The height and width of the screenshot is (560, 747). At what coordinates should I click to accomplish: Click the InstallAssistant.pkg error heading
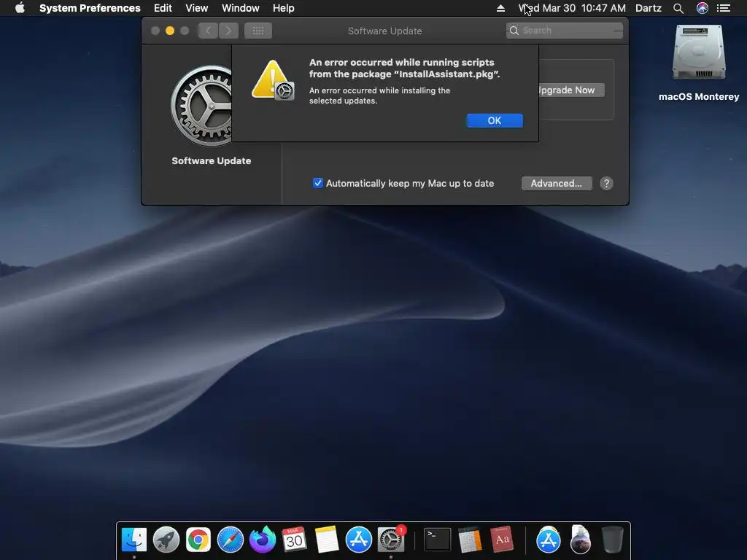pyautogui.click(x=404, y=68)
